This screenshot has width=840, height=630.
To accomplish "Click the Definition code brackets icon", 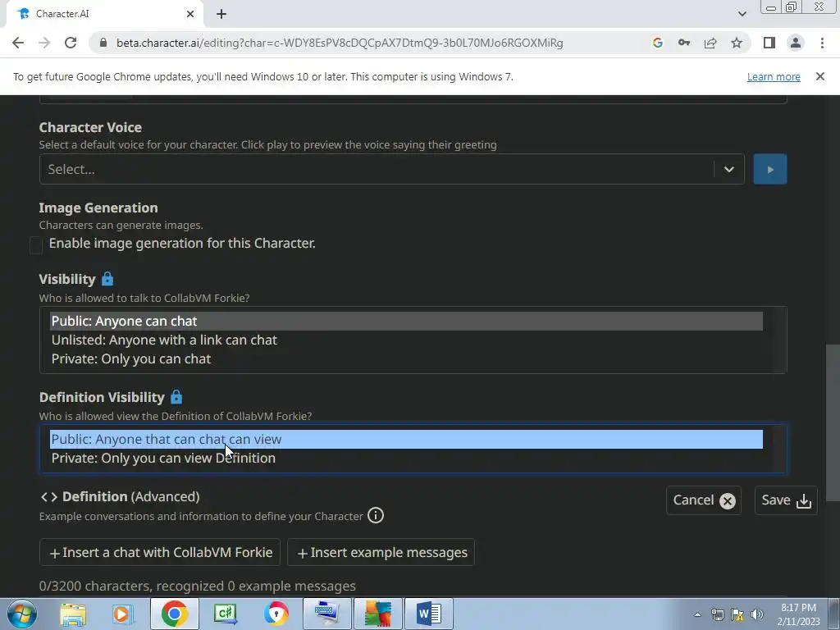I will 48,497.
